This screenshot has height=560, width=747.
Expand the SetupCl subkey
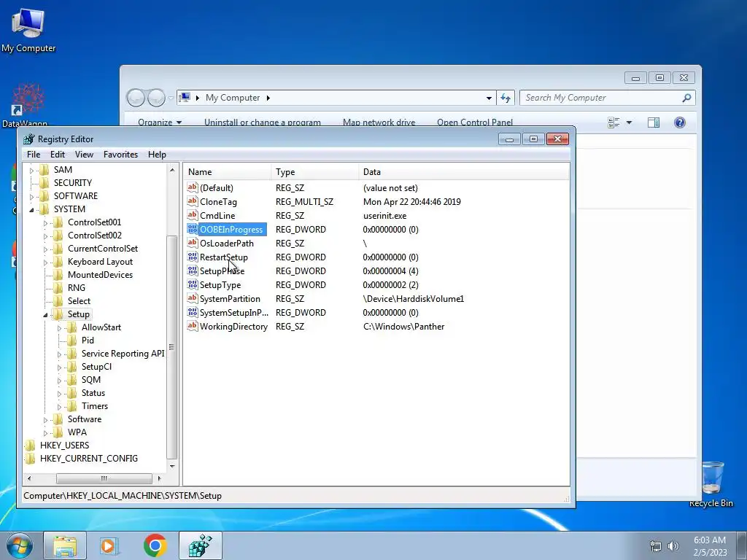pyautogui.click(x=59, y=367)
